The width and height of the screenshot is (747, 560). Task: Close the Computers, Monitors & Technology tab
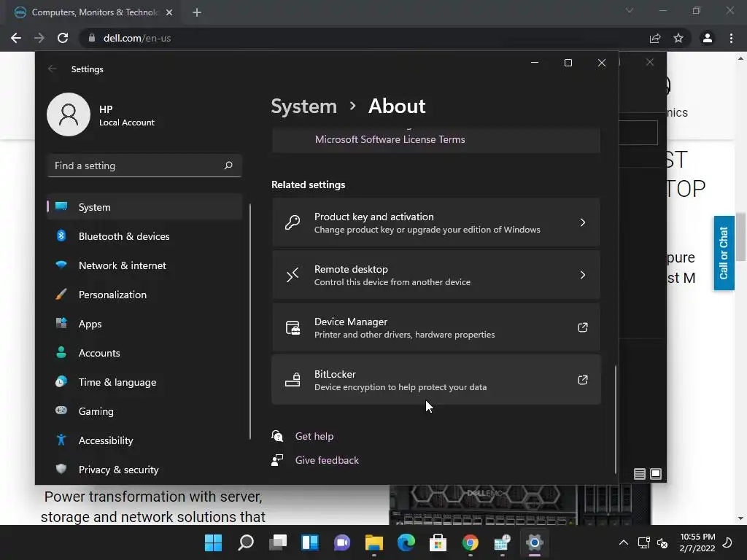pyautogui.click(x=169, y=12)
